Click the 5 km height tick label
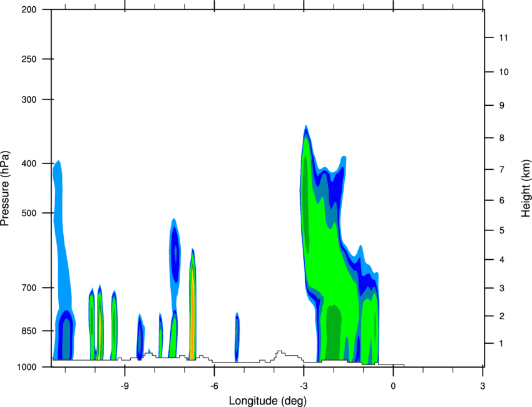Image resolution: width=532 pixels, height=407 pixels. click(501, 230)
